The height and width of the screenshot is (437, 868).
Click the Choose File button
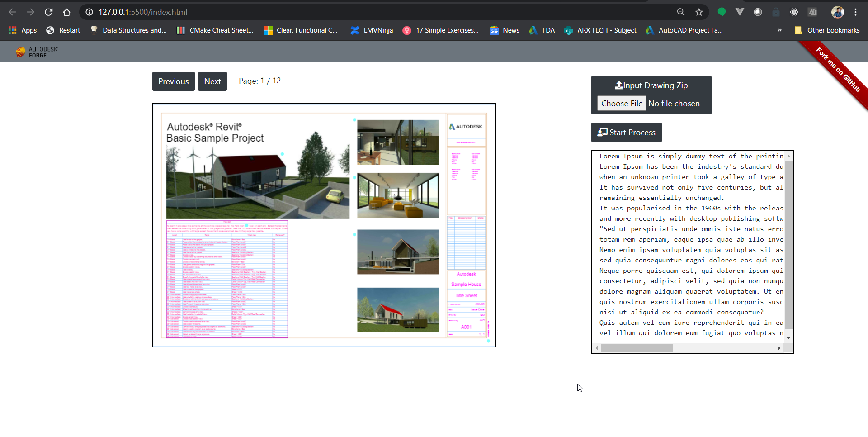click(622, 104)
